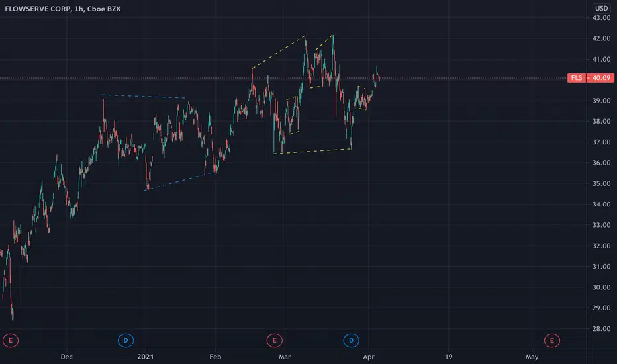The height and width of the screenshot is (364, 617).
Task: Click the 42.00 price axis label
Action: (x=601, y=38)
